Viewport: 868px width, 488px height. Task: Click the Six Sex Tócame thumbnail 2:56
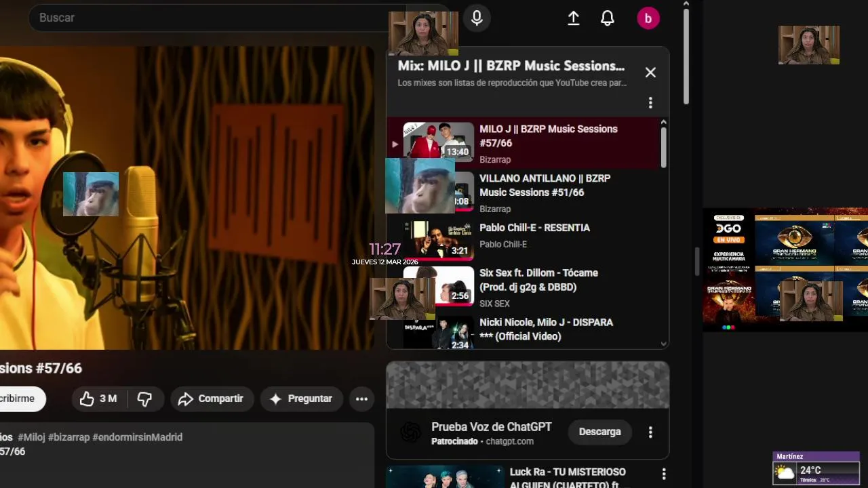click(439, 286)
